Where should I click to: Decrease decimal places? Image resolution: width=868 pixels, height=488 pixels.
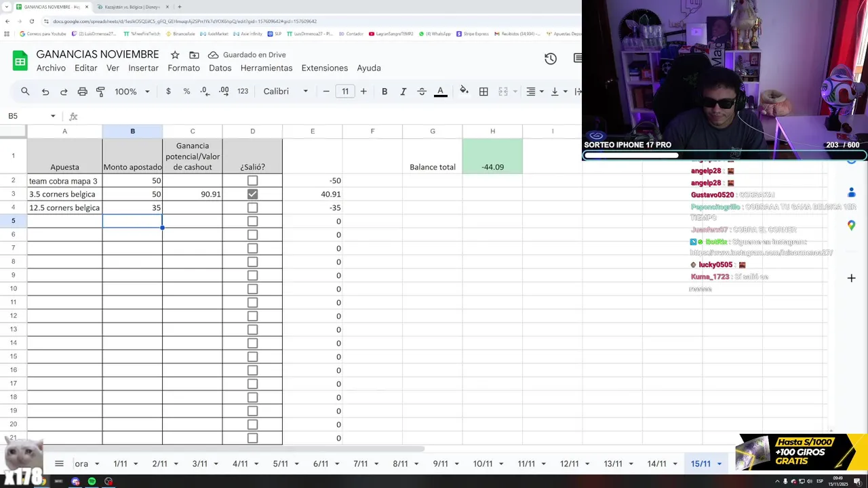click(205, 91)
